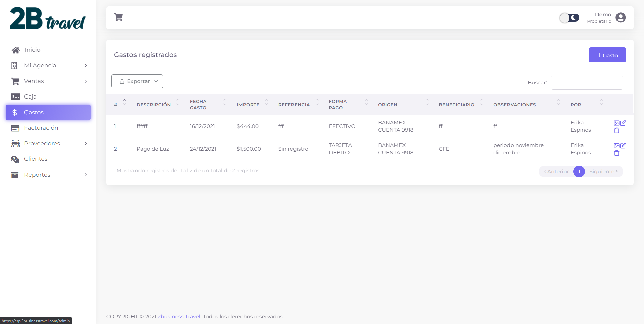
Task: Click the home icon beside Inicio
Action: pos(15,50)
